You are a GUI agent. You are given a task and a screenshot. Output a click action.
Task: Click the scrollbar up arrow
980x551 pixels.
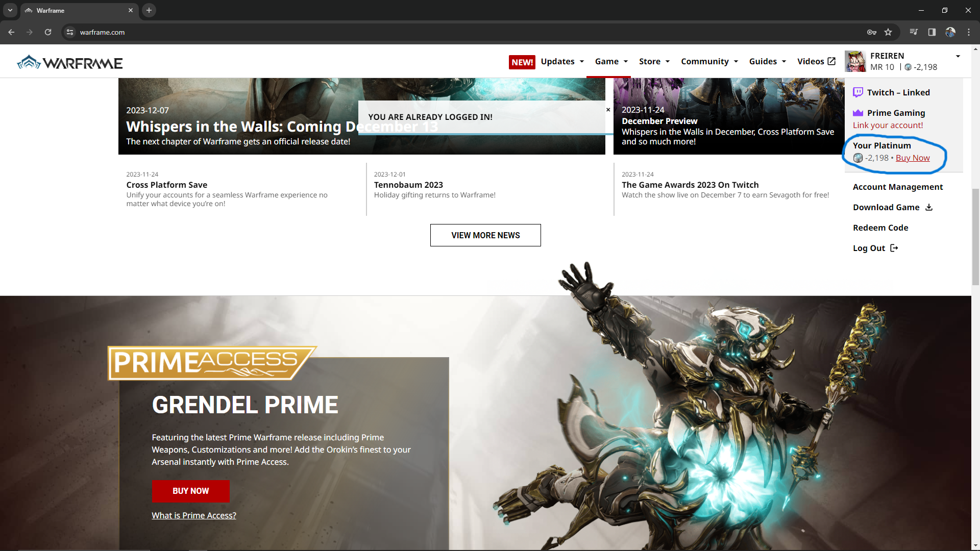pyautogui.click(x=975, y=49)
